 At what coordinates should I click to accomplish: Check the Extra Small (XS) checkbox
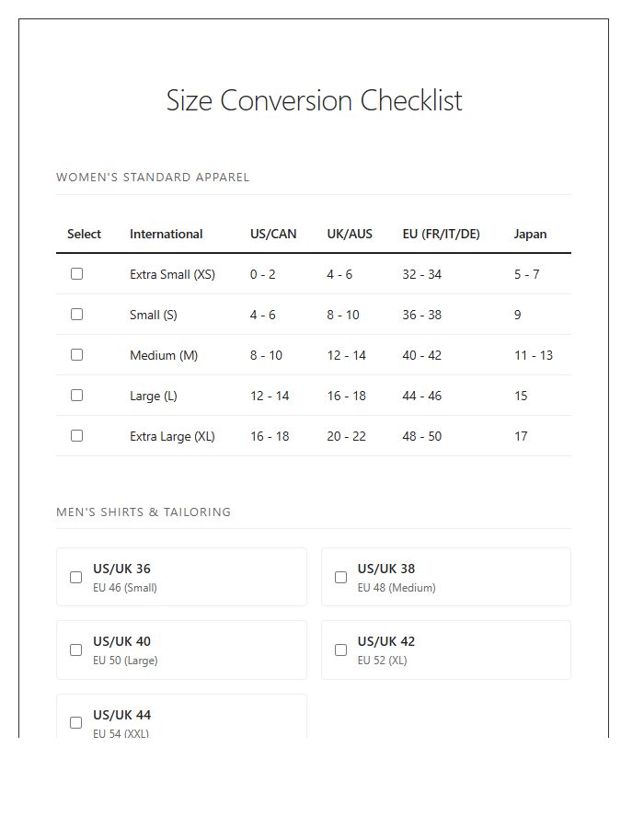point(77,273)
